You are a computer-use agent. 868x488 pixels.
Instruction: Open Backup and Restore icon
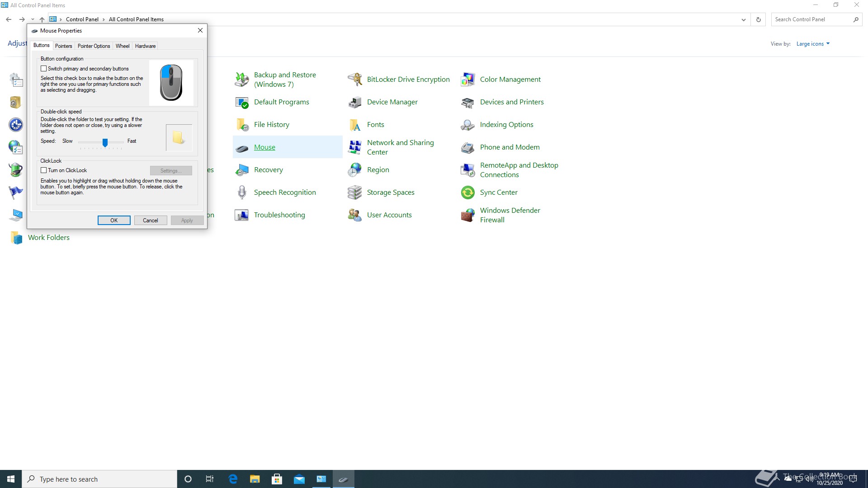[x=242, y=80]
